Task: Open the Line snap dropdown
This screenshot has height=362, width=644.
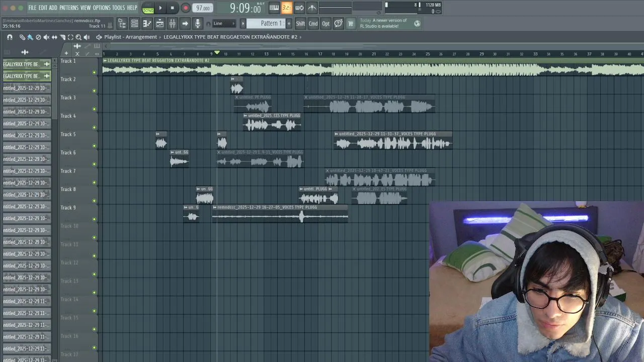Action: (224, 24)
